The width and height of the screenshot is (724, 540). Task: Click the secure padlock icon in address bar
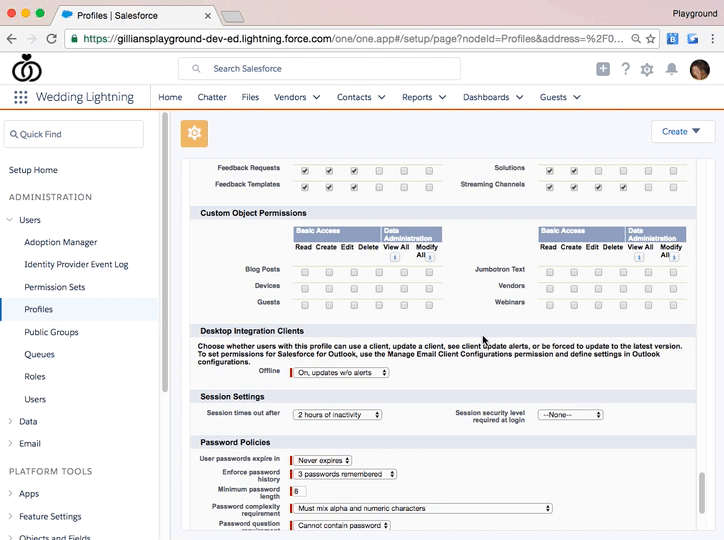click(x=74, y=39)
